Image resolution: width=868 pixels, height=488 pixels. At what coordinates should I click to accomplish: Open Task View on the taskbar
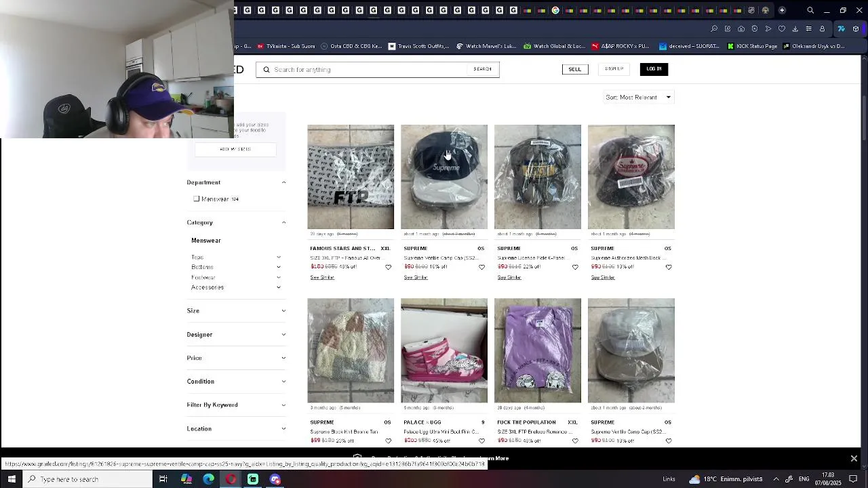coord(163,479)
